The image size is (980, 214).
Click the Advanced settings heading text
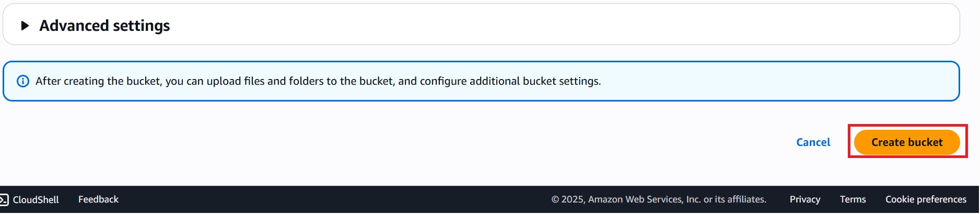point(104,26)
